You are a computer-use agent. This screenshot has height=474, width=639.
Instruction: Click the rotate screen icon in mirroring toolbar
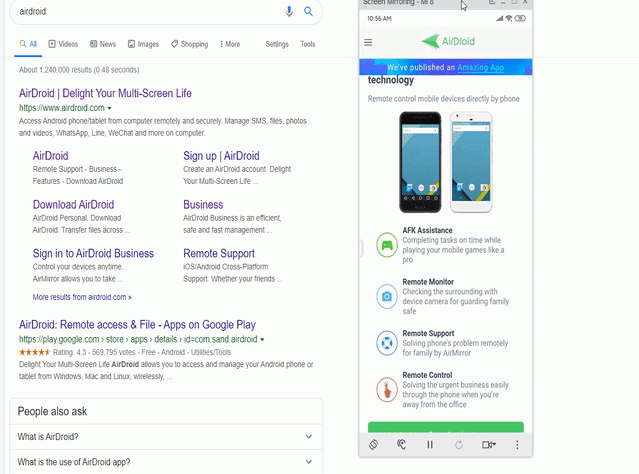[x=373, y=444]
